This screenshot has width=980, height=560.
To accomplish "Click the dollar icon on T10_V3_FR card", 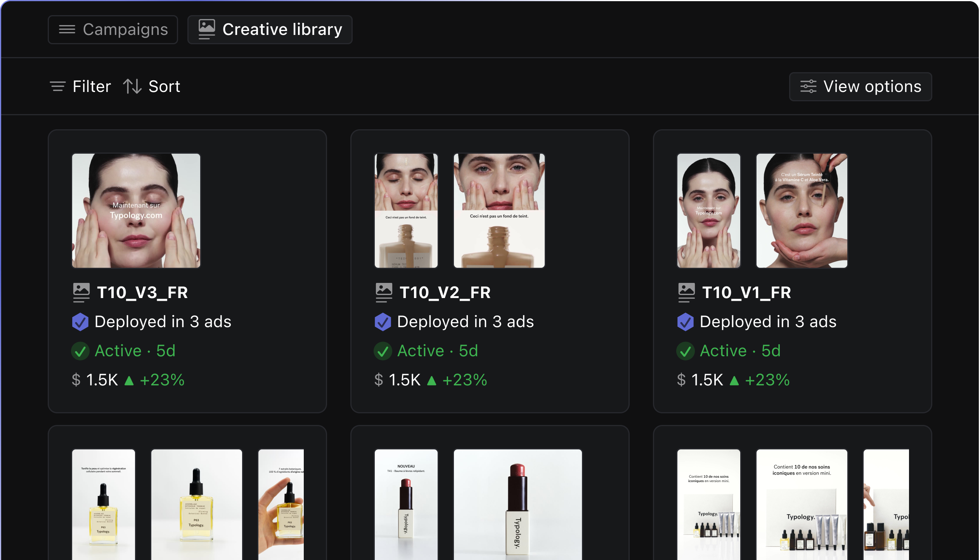I will click(76, 380).
